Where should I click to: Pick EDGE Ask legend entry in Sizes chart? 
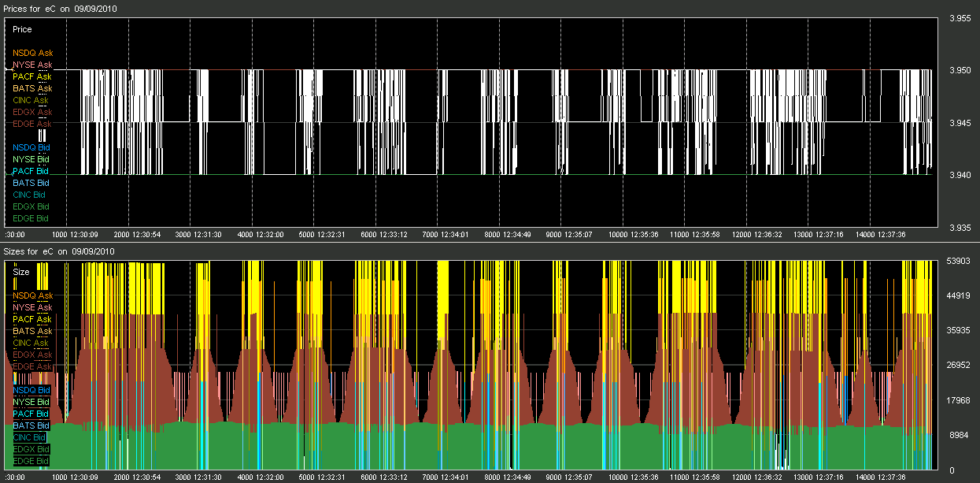32,366
